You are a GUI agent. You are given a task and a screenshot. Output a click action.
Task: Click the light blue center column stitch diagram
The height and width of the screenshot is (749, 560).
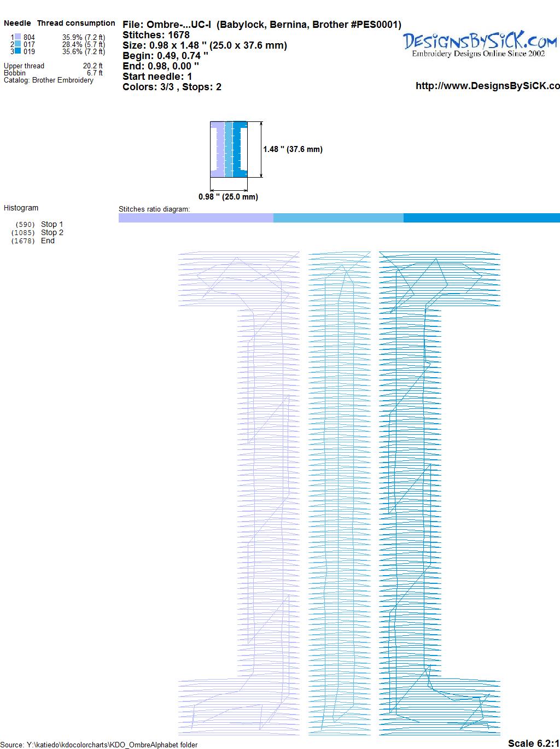coord(339,492)
